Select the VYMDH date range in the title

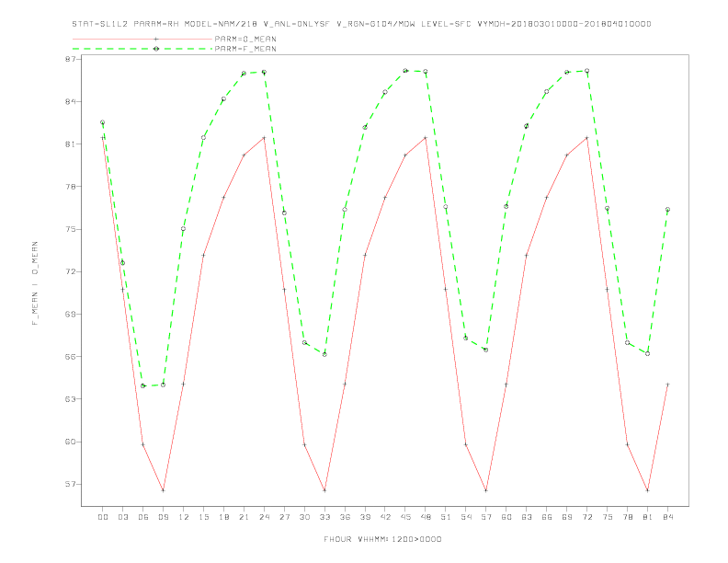click(x=564, y=24)
